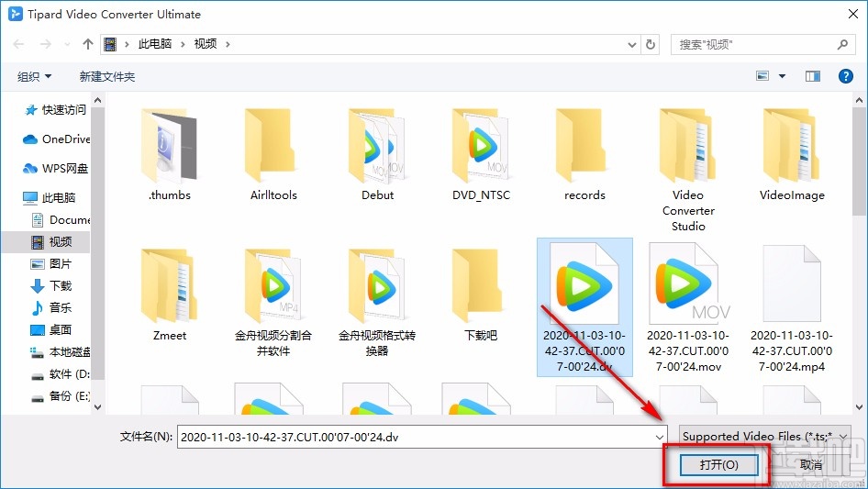Click the file list scroll-down arrow
The image size is (868, 489).
(x=859, y=407)
